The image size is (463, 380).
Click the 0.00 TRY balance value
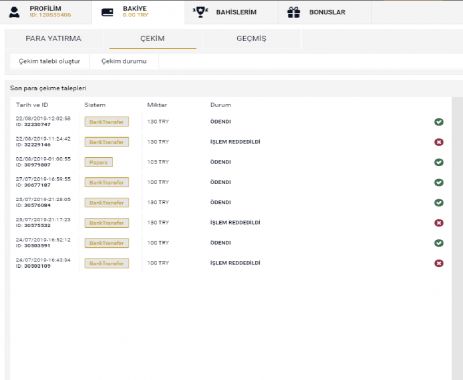[x=136, y=15]
